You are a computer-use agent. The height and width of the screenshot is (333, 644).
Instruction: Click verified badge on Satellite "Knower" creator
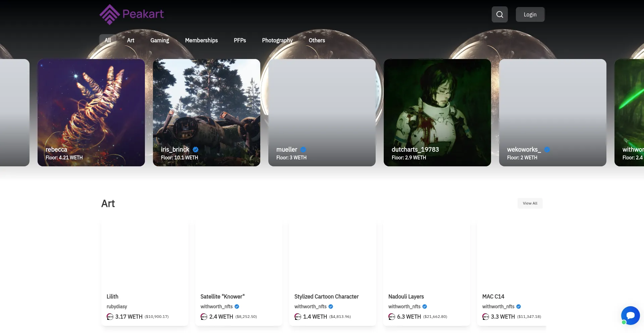[x=237, y=307]
